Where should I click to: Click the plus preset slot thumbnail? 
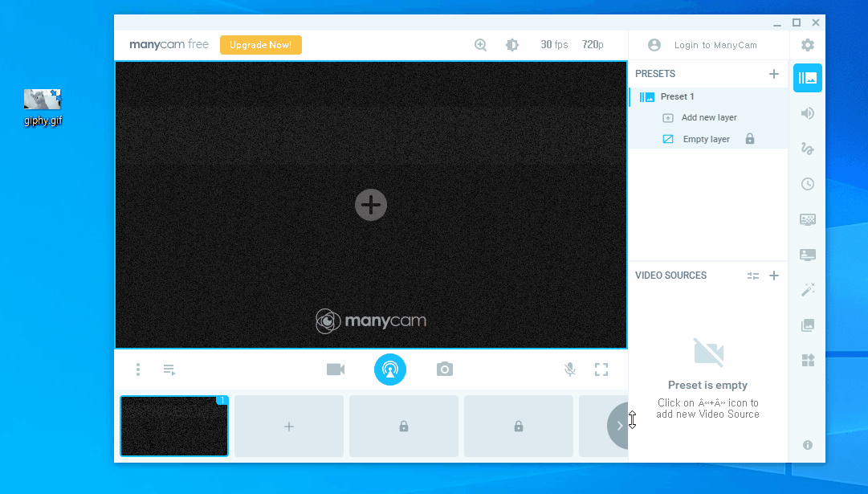(289, 426)
